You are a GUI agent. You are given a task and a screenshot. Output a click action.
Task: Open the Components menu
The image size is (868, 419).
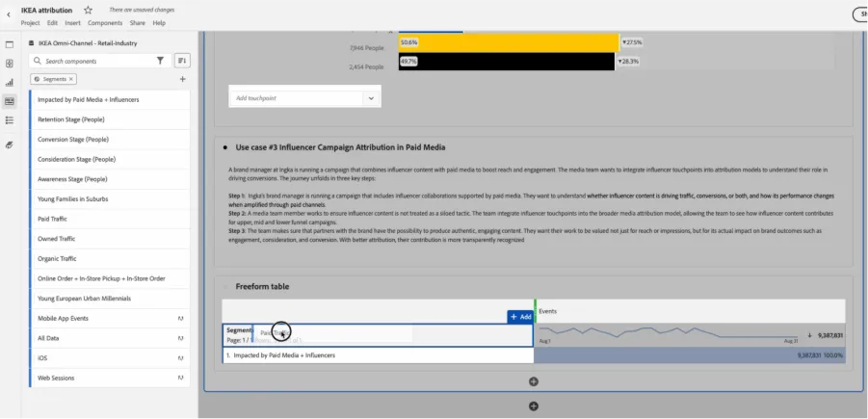(105, 23)
